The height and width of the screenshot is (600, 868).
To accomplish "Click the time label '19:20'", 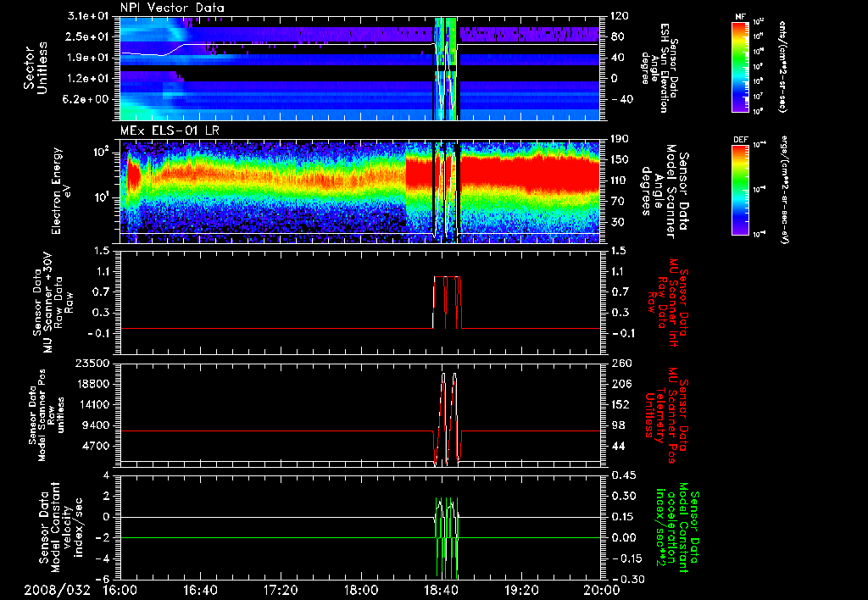I will (521, 590).
